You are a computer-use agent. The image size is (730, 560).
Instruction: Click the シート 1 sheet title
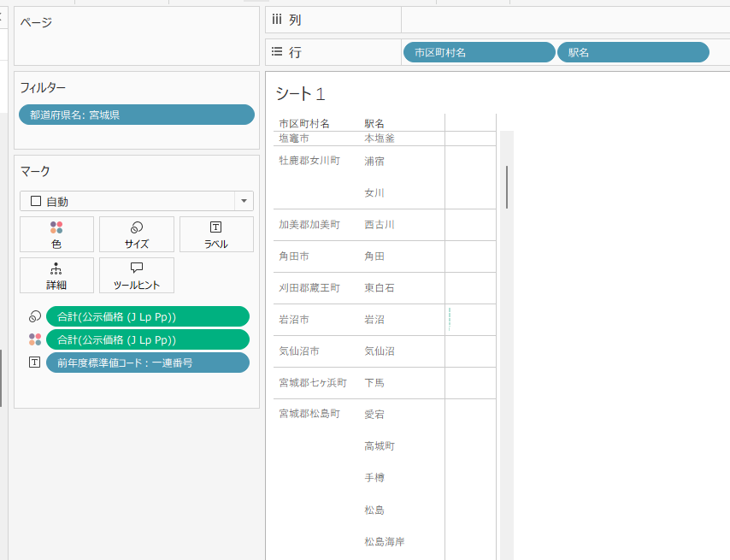click(300, 94)
